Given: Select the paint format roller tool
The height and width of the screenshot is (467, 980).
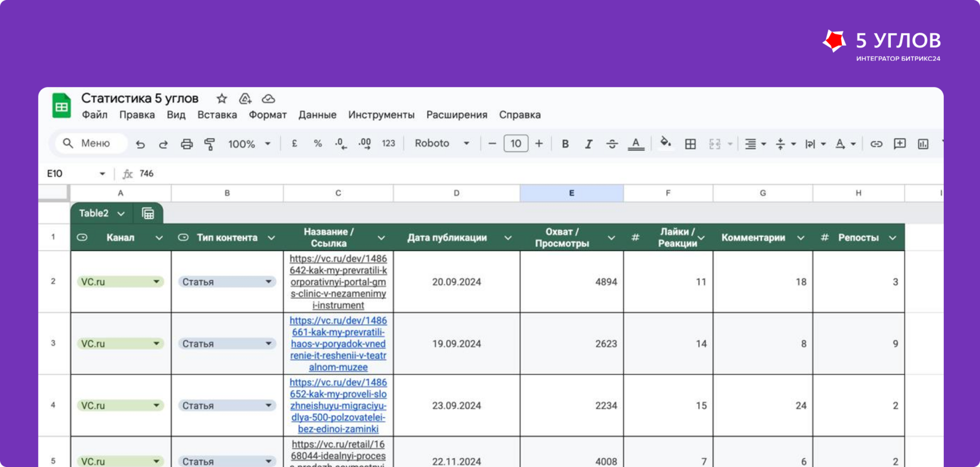Looking at the screenshot, I should pyautogui.click(x=210, y=144).
